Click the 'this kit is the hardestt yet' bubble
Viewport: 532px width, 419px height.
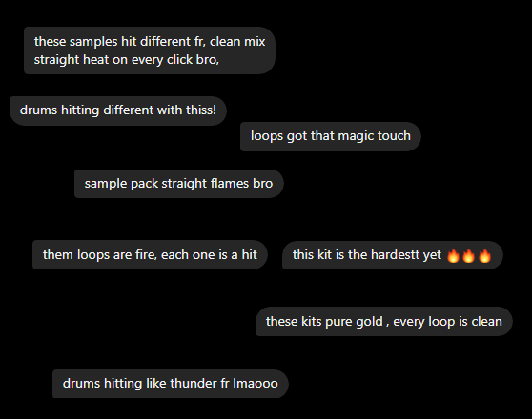click(393, 255)
